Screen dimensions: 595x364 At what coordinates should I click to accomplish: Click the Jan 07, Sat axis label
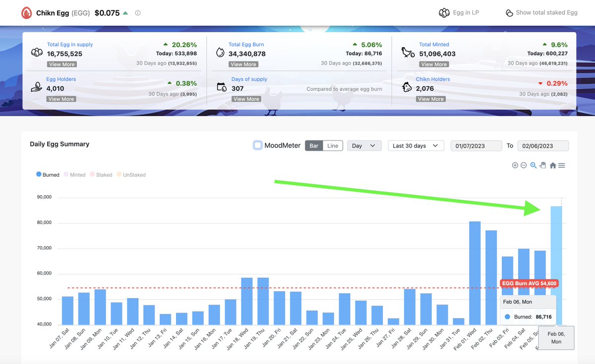(x=59, y=338)
